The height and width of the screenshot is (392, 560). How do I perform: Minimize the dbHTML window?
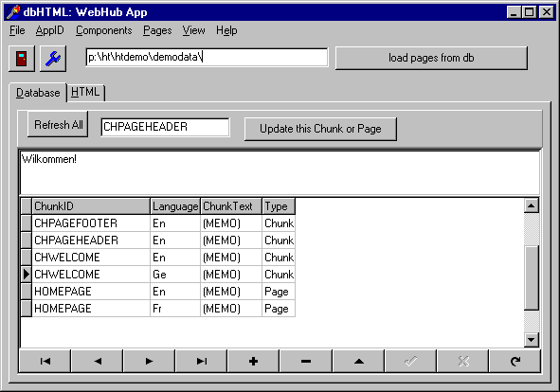point(514,12)
